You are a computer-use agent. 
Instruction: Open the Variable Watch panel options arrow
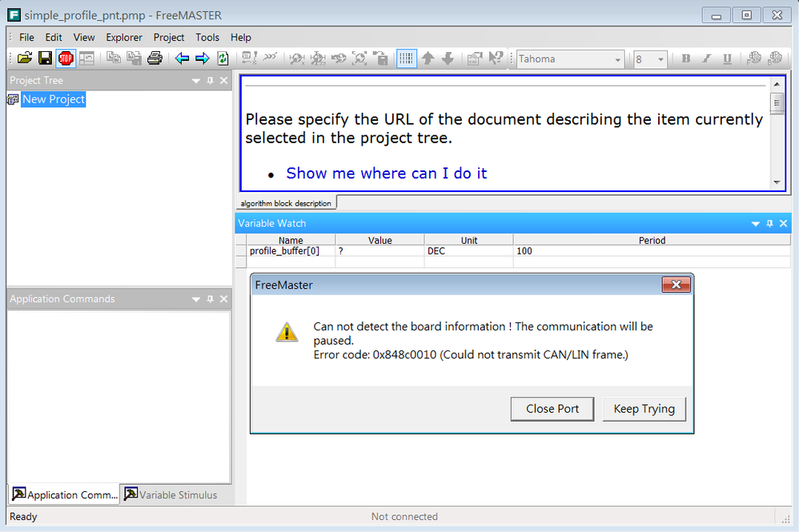755,224
